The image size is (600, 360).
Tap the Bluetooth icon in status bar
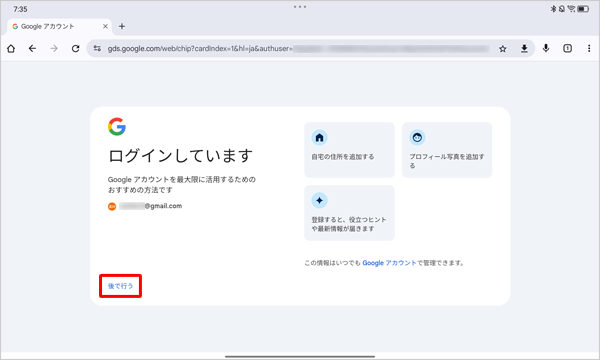[553, 9]
